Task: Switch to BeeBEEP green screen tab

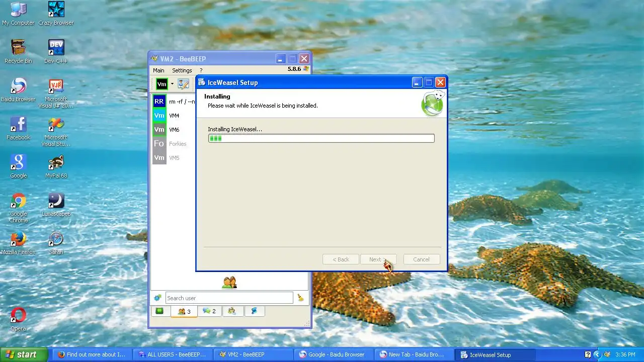Action: [159, 311]
